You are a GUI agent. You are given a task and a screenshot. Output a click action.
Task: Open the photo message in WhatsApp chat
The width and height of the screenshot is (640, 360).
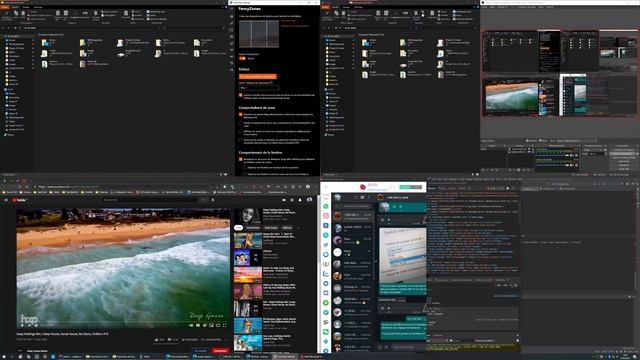pyautogui.click(x=402, y=256)
